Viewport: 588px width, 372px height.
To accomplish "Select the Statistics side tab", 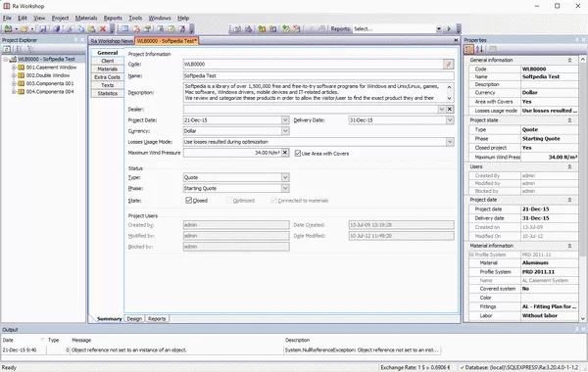I will pos(107,94).
